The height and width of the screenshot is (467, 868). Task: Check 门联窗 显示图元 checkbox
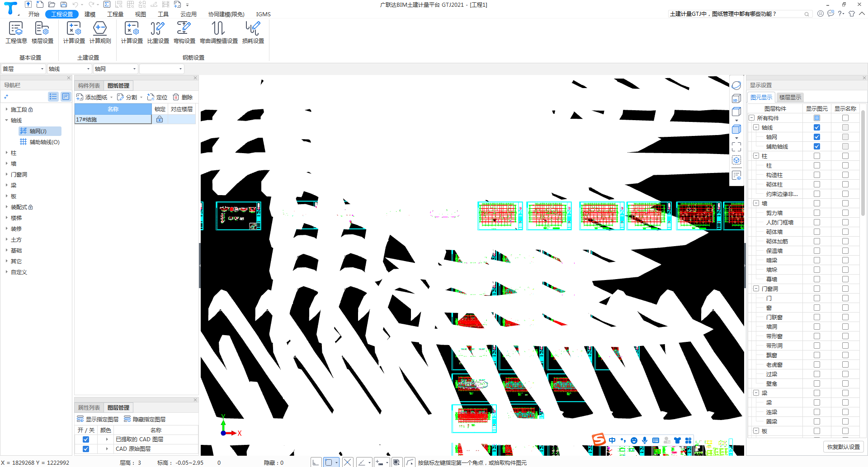tap(817, 317)
